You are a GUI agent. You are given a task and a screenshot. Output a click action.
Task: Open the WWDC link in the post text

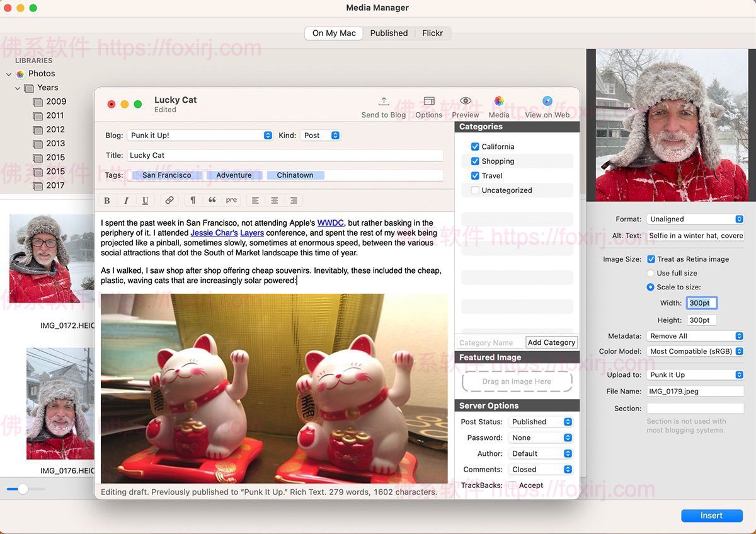(x=330, y=223)
